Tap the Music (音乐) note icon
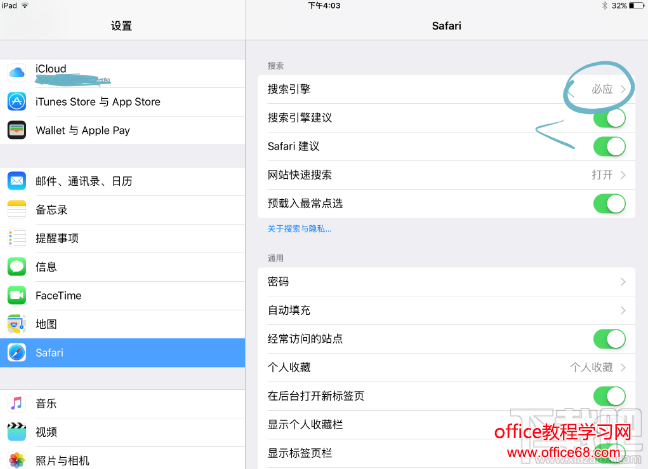Viewport: 650px width, 469px height. point(17,403)
